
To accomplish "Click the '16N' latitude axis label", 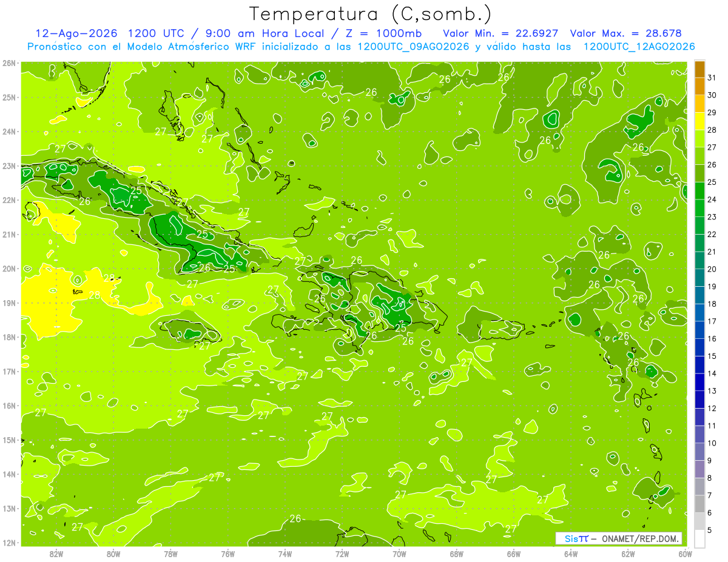I will pos(8,406).
